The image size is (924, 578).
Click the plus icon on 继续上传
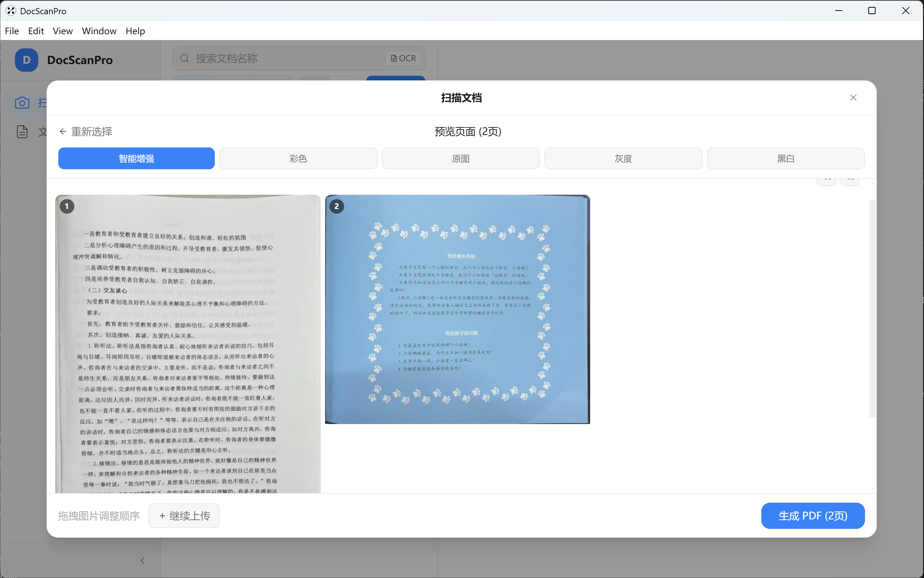pos(162,515)
